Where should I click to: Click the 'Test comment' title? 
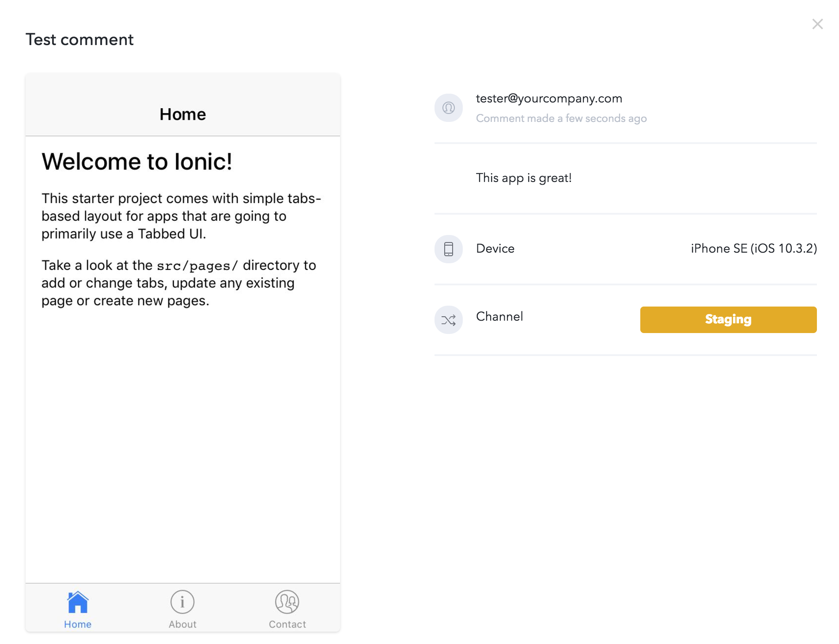pyautogui.click(x=79, y=40)
